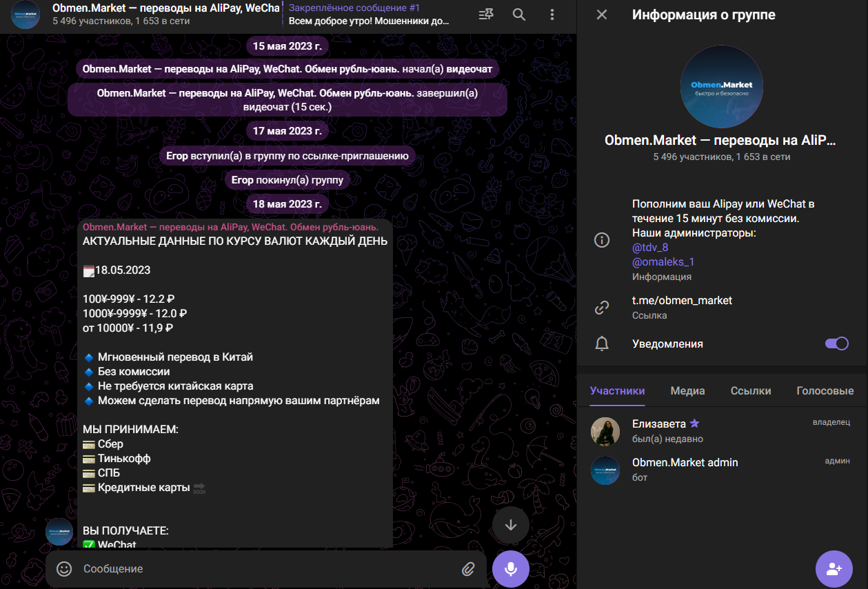Screen dimensions: 868x589
Task: Click the message sender avatar beside post
Action: coord(59,532)
